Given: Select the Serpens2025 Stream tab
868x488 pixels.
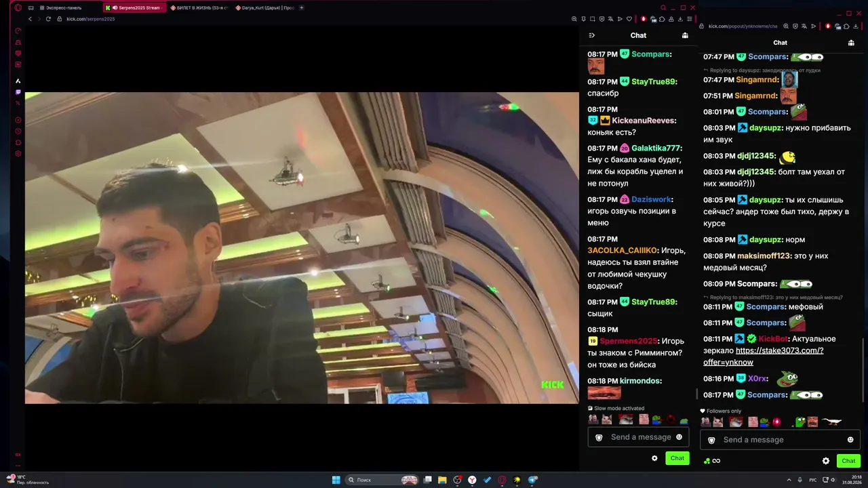Looking at the screenshot, I should coord(135,7).
